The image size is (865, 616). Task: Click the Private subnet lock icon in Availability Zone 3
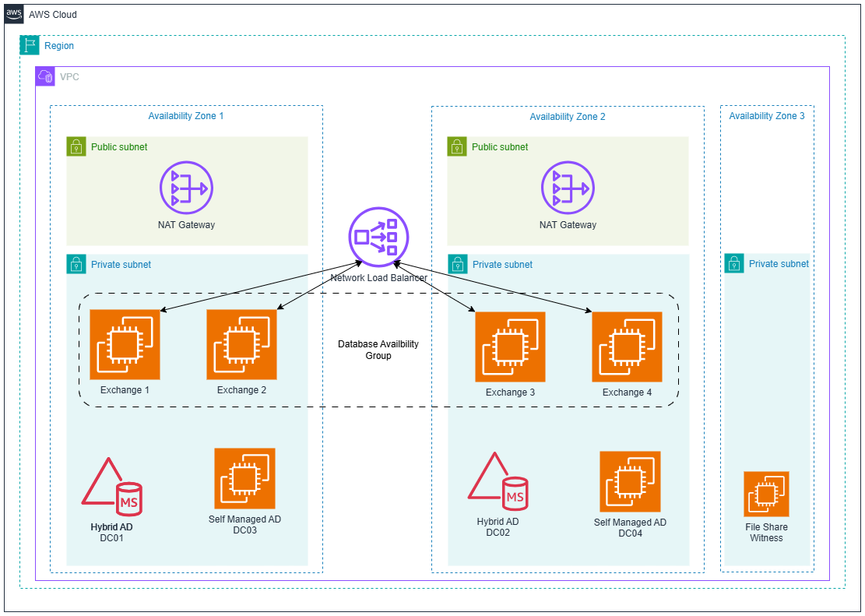[x=733, y=263]
